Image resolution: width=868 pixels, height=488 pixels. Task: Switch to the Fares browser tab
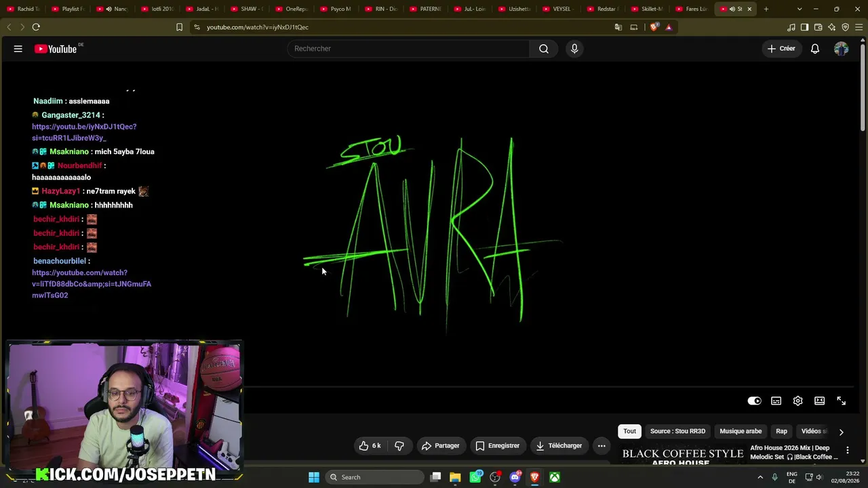point(692,9)
